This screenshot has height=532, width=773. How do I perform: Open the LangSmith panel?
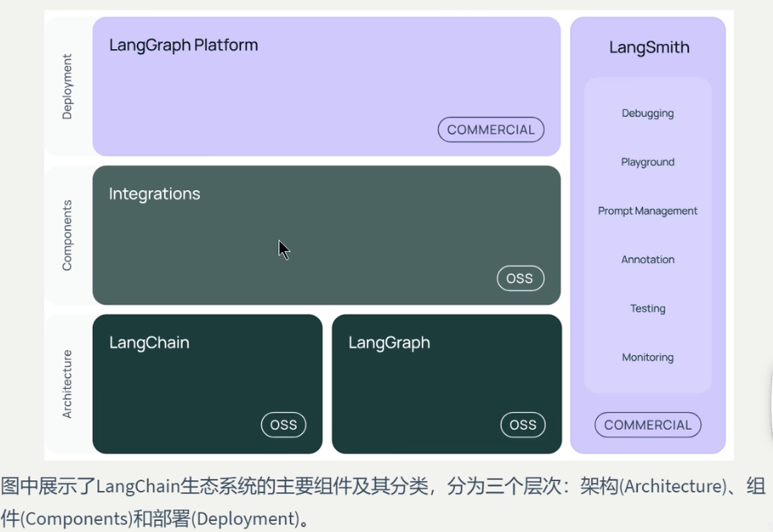coord(648,47)
